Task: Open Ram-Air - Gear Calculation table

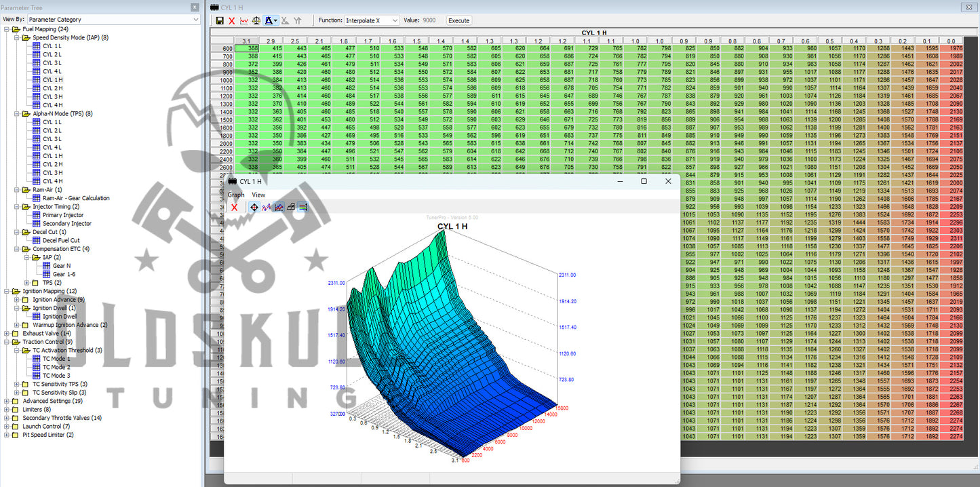Action: 76,198
